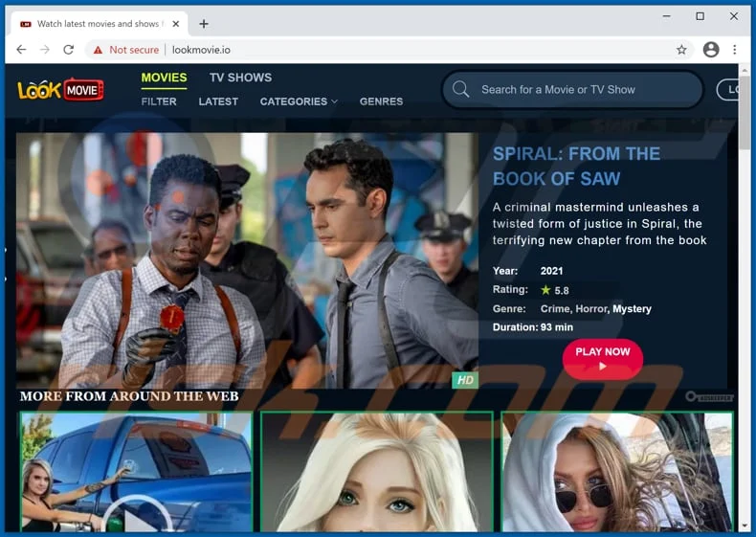Click the scrollbar up arrow
756x537 pixels.
745,71
